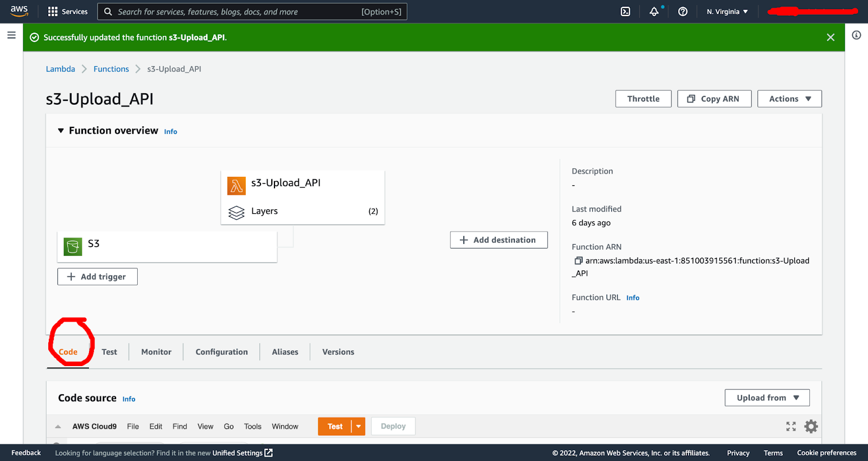This screenshot has width=868, height=461.
Task: Open the Upload from dropdown
Action: [x=767, y=398]
